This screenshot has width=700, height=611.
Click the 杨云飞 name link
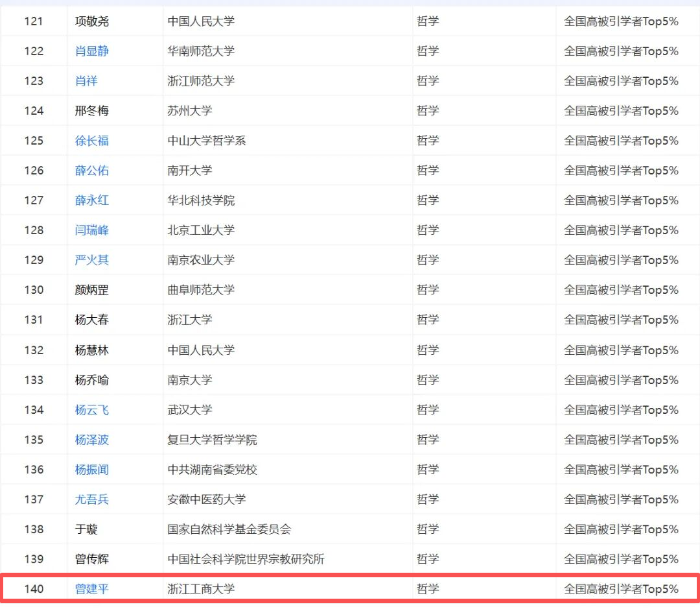tap(92, 410)
